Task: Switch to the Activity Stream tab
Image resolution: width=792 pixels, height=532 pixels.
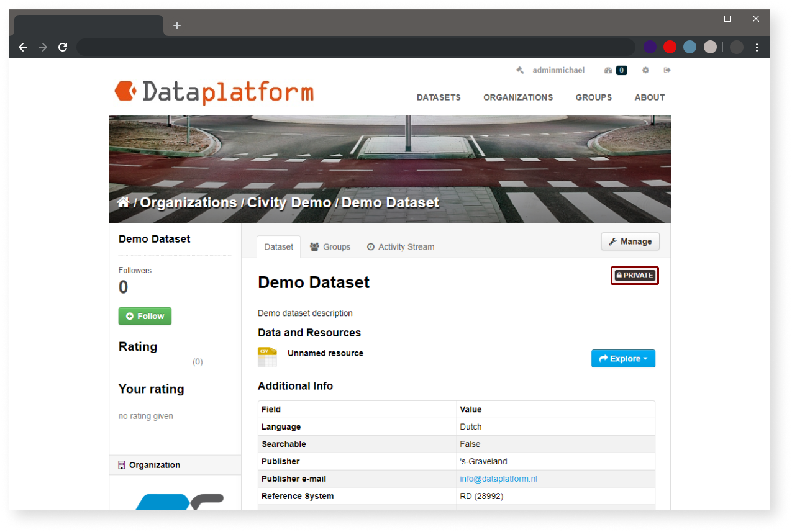Action: [400, 246]
